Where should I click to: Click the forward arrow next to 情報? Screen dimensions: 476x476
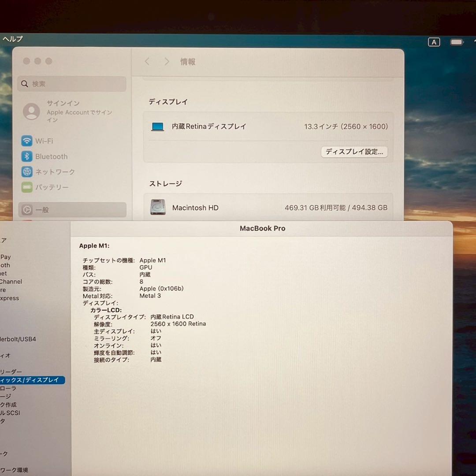tap(167, 62)
